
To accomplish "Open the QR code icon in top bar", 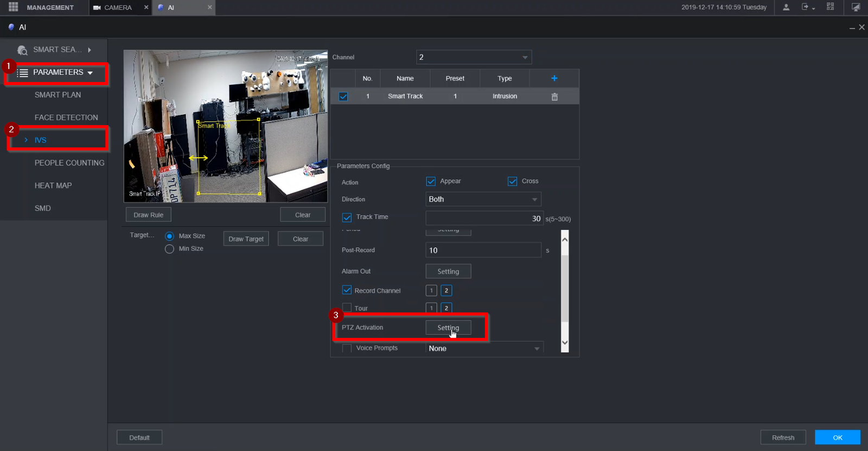I will pyautogui.click(x=830, y=7).
